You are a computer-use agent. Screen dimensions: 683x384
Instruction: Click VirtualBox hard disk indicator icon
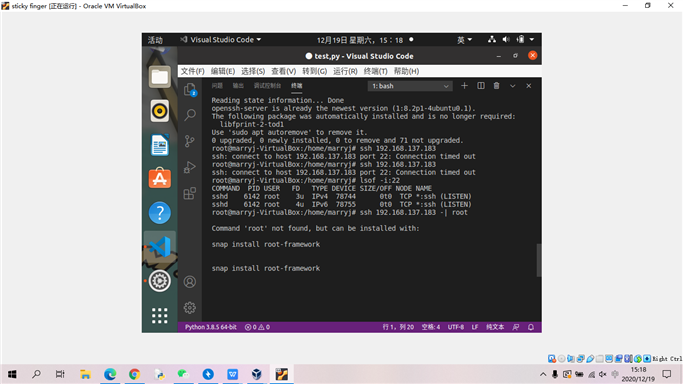[x=552, y=359]
